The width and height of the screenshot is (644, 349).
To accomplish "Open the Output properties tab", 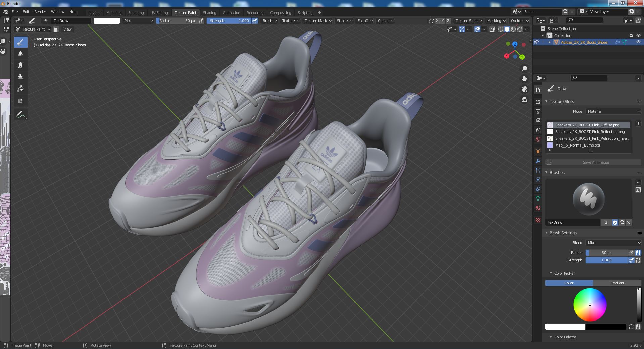I will click(538, 111).
